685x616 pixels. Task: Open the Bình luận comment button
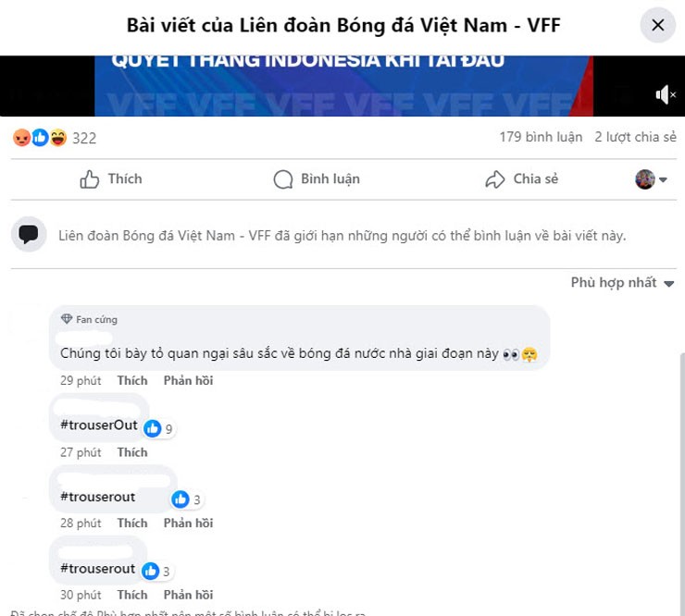click(x=317, y=179)
